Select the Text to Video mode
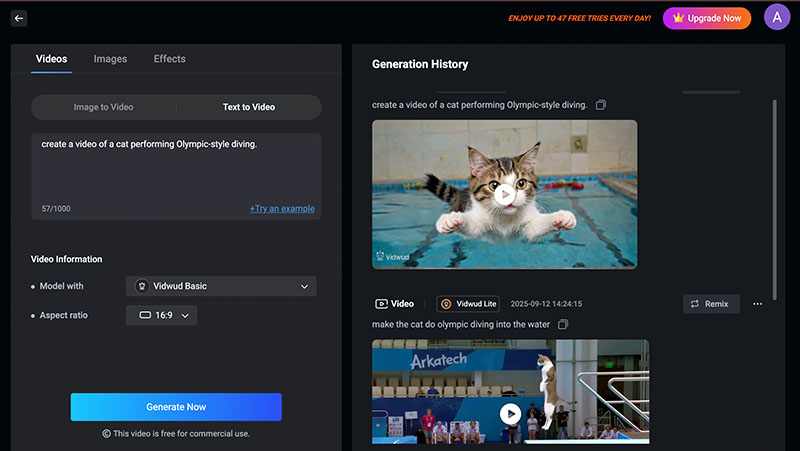The image size is (800, 451). click(x=249, y=107)
